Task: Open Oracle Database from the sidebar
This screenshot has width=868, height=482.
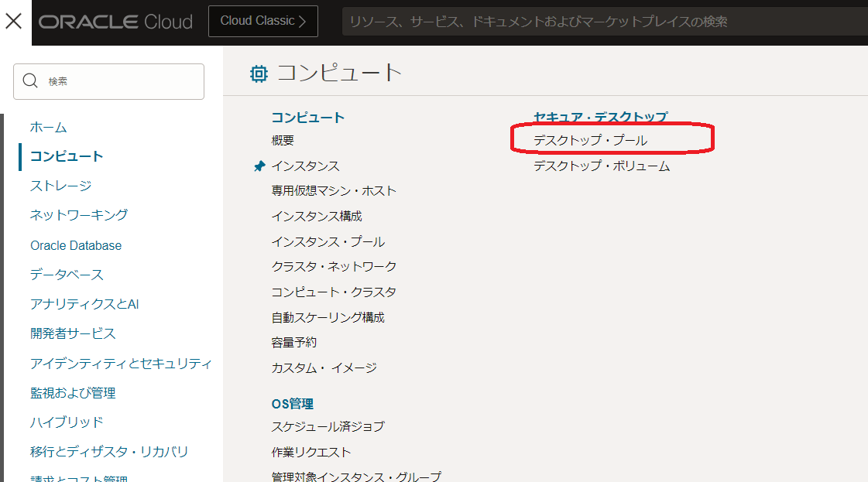Action: [x=75, y=244]
